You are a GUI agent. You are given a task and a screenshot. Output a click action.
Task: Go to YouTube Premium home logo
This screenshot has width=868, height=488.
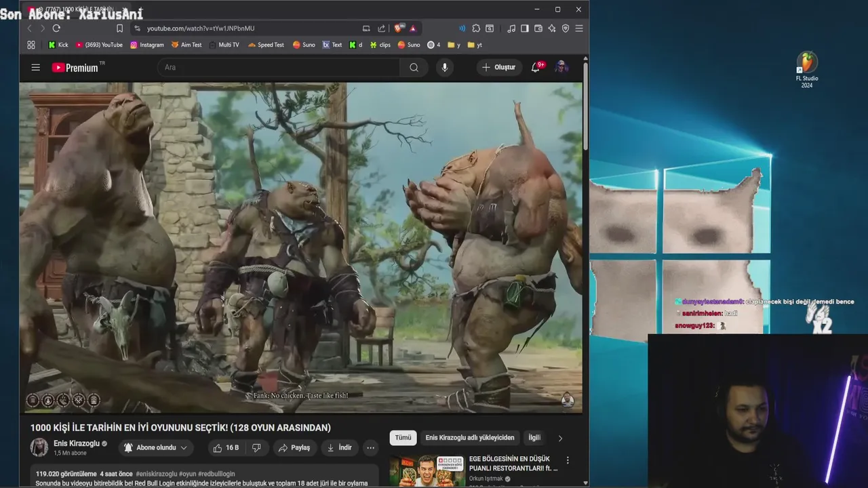coord(76,67)
